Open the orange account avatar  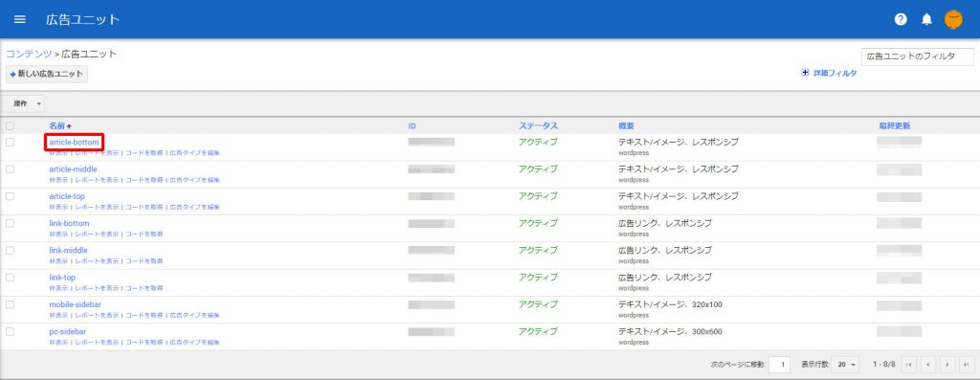coord(953,19)
